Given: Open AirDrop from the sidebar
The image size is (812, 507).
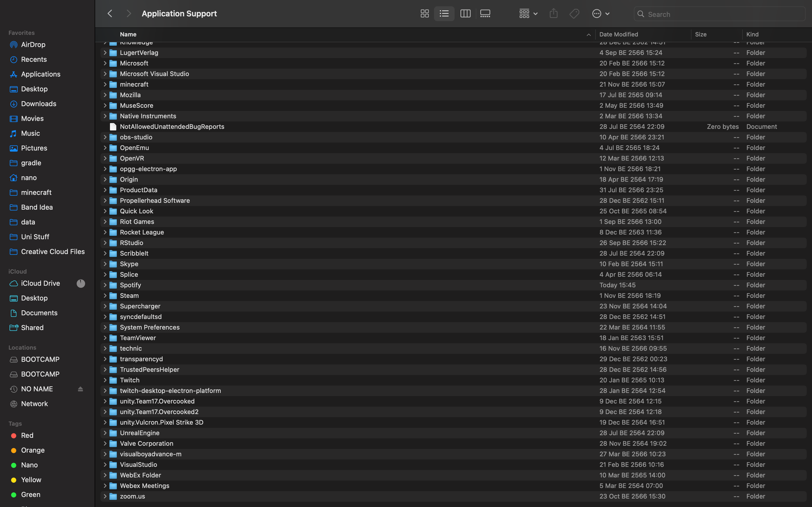Looking at the screenshot, I should (x=33, y=45).
